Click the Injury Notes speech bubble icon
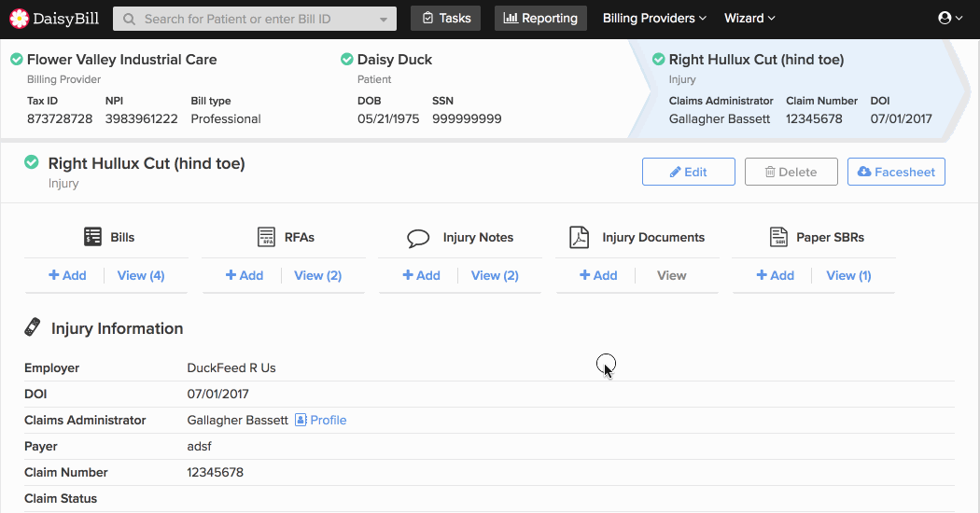The height and width of the screenshot is (513, 980). tap(418, 238)
